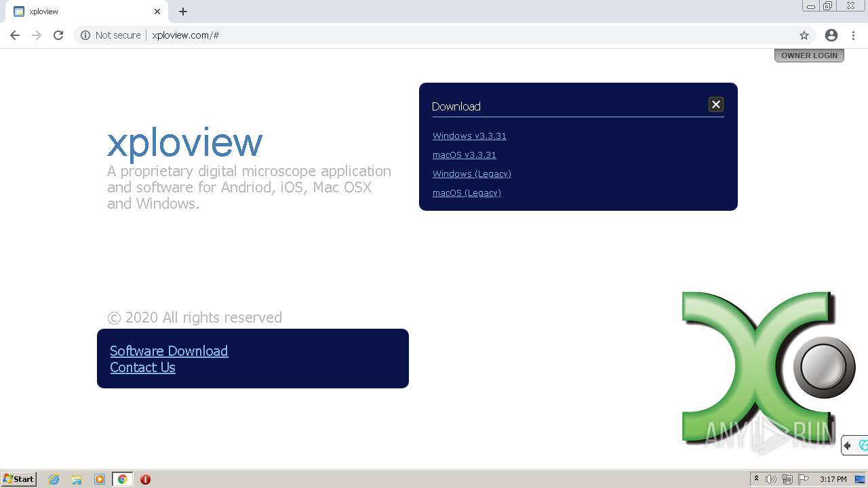Open the red Opera taskbar icon
Screen dimensions: 868x488
pos(145,479)
